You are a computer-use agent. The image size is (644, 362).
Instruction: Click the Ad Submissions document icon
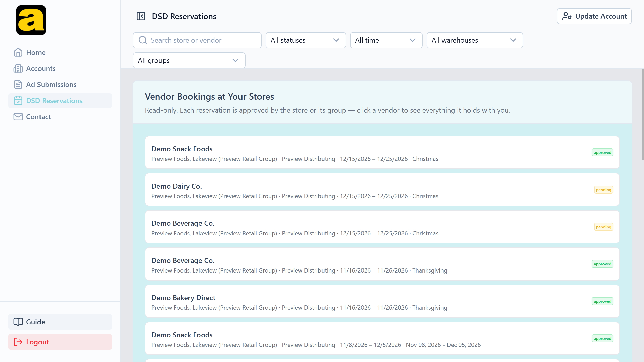[x=18, y=84]
